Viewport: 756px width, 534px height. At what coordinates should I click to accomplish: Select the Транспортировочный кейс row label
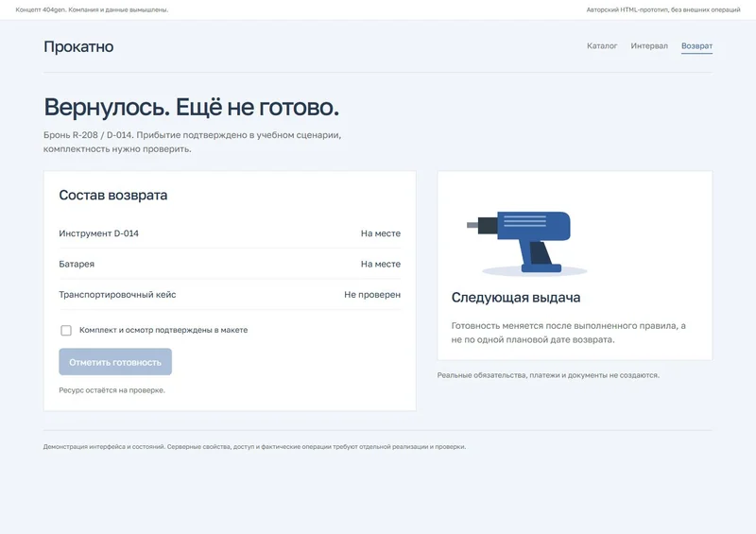tap(117, 295)
